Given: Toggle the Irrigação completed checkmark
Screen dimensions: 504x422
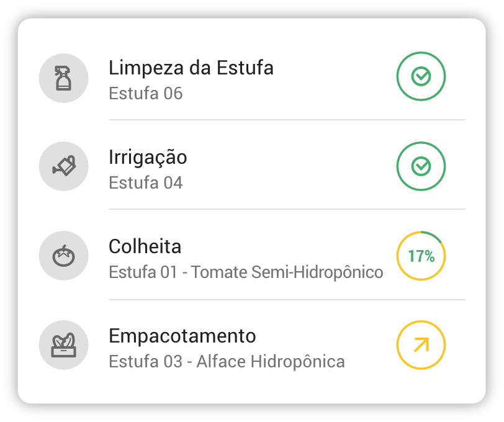Looking at the screenshot, I should coord(421,166).
